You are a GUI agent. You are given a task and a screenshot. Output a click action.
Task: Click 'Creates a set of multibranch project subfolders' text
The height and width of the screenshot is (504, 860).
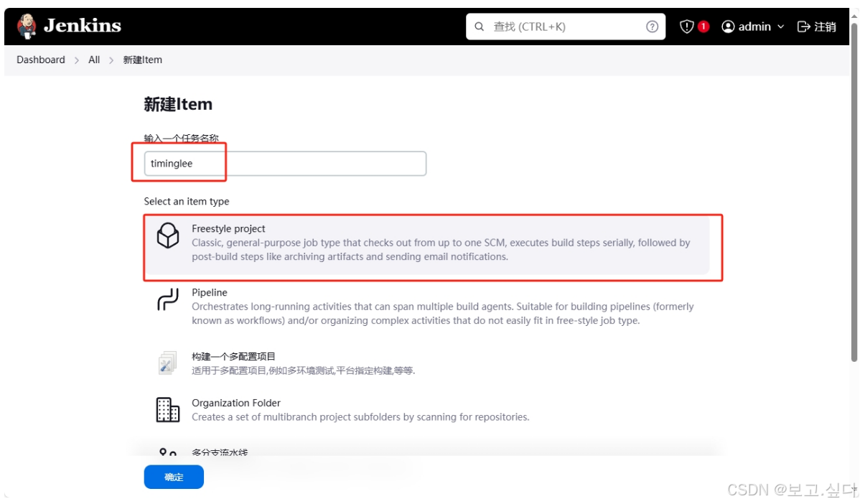click(x=360, y=417)
